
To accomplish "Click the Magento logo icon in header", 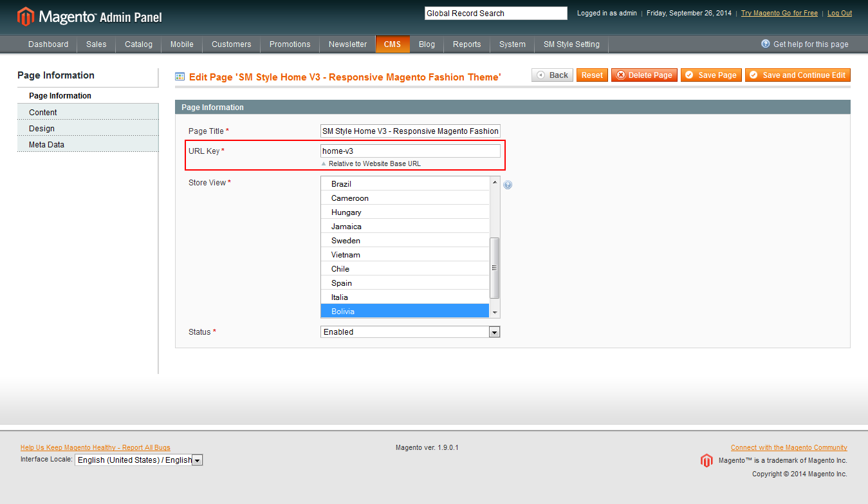I will click(x=26, y=17).
